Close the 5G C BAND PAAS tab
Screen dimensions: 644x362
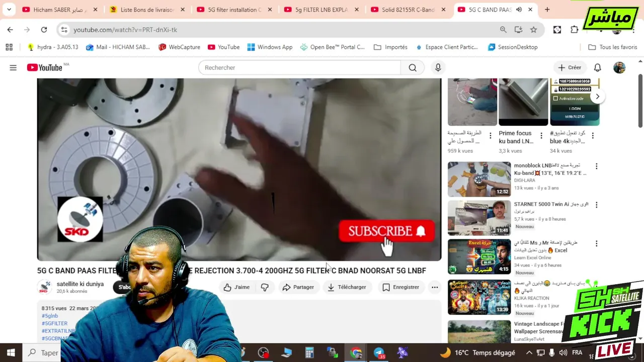[x=530, y=10]
